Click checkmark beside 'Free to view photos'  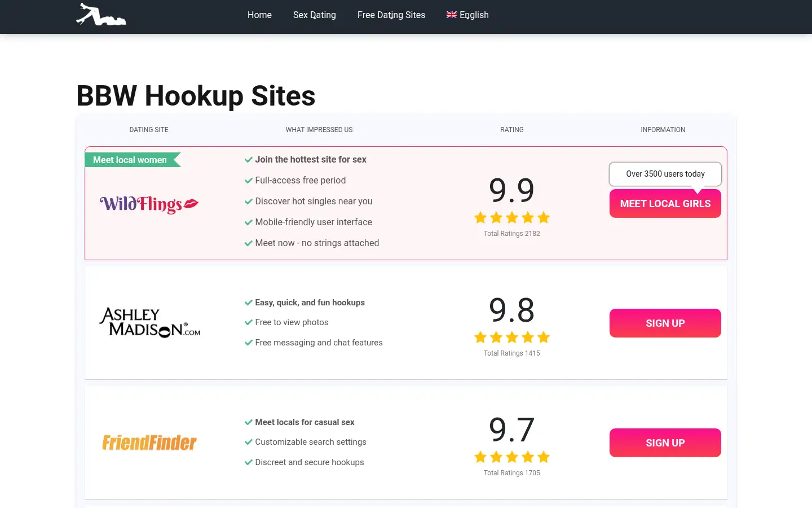(x=248, y=322)
